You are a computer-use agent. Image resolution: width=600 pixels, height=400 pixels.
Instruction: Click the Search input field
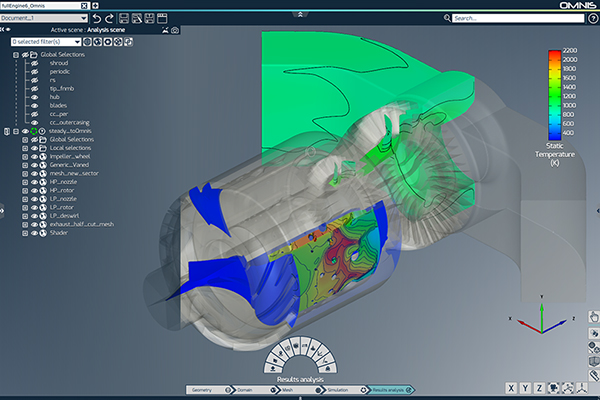pyautogui.click(x=518, y=18)
